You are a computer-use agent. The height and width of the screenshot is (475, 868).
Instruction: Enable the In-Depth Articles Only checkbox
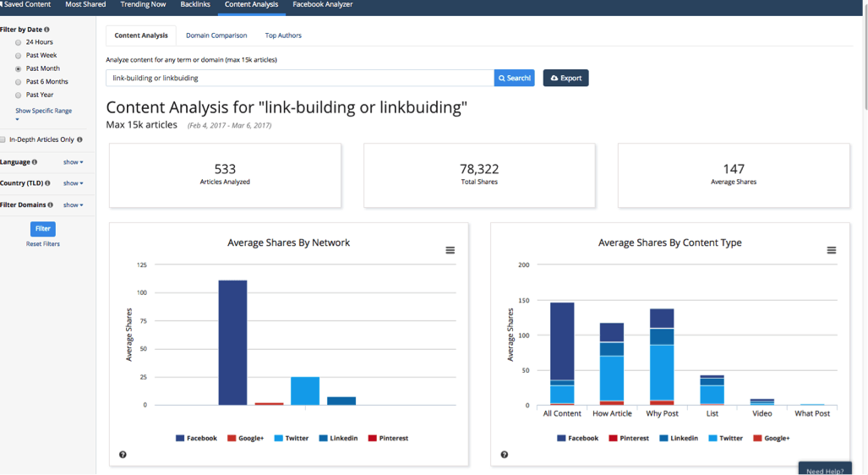(x=3, y=139)
